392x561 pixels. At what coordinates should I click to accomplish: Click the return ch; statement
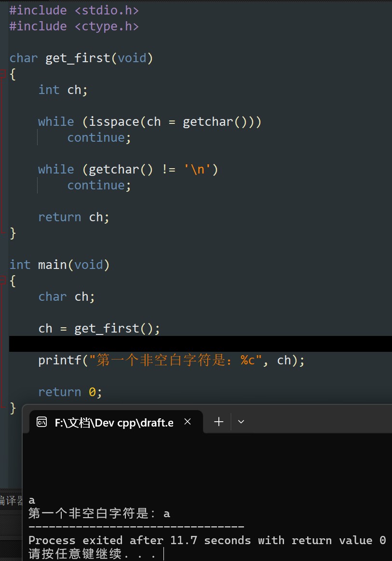73,217
